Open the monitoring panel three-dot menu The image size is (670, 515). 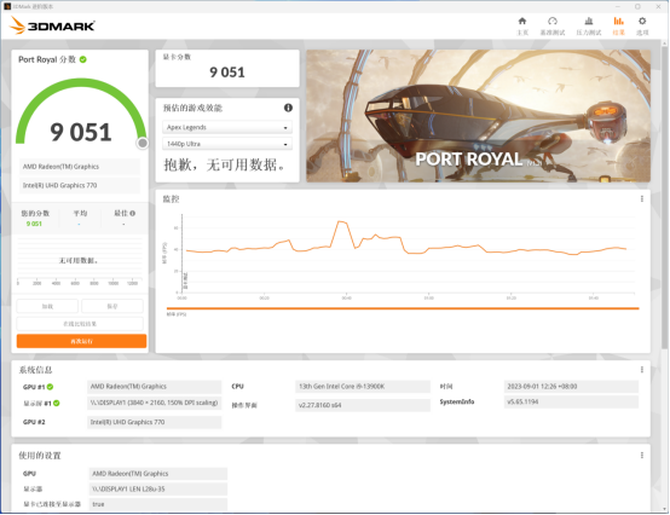(642, 199)
